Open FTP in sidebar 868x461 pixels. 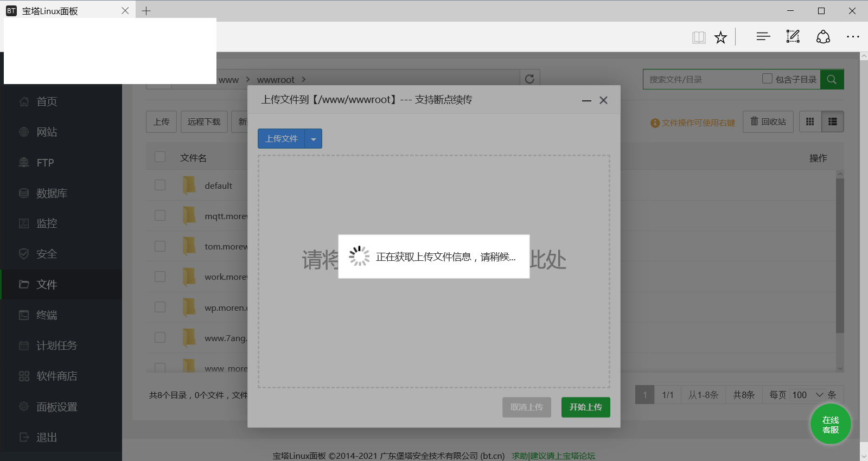[61, 163]
